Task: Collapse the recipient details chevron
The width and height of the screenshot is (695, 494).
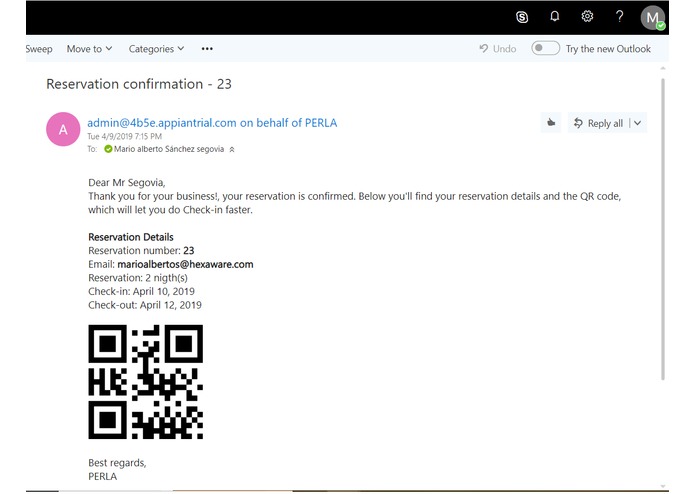Action: click(232, 150)
